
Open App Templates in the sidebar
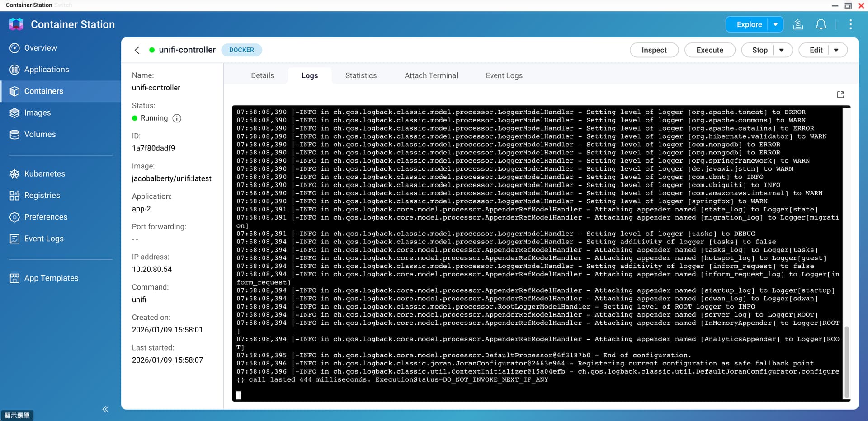pos(51,278)
